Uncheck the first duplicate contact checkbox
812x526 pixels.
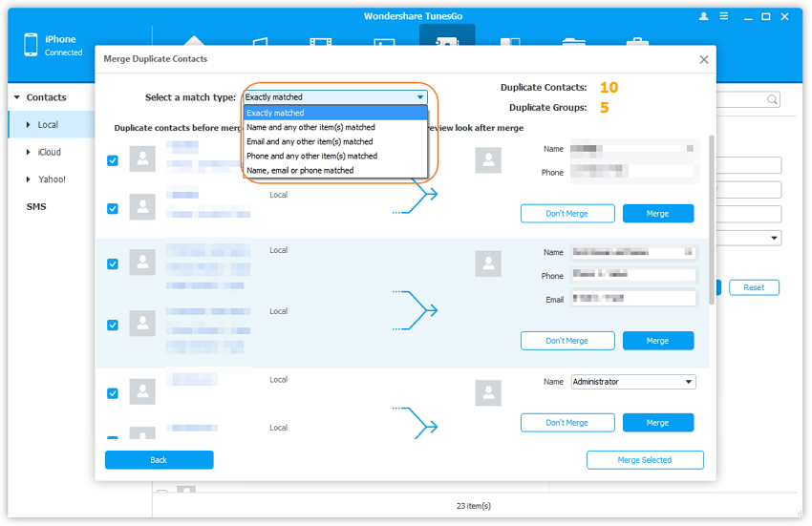click(x=113, y=161)
